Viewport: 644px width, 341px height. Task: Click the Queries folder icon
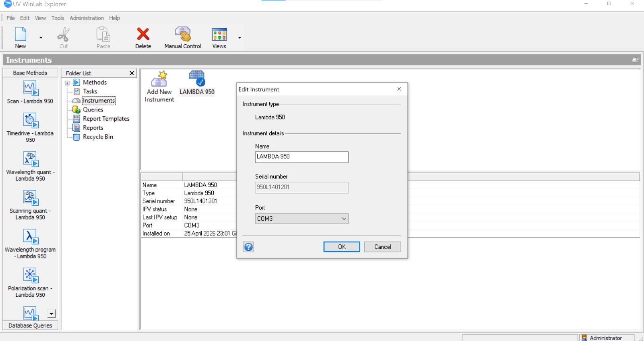[76, 110]
